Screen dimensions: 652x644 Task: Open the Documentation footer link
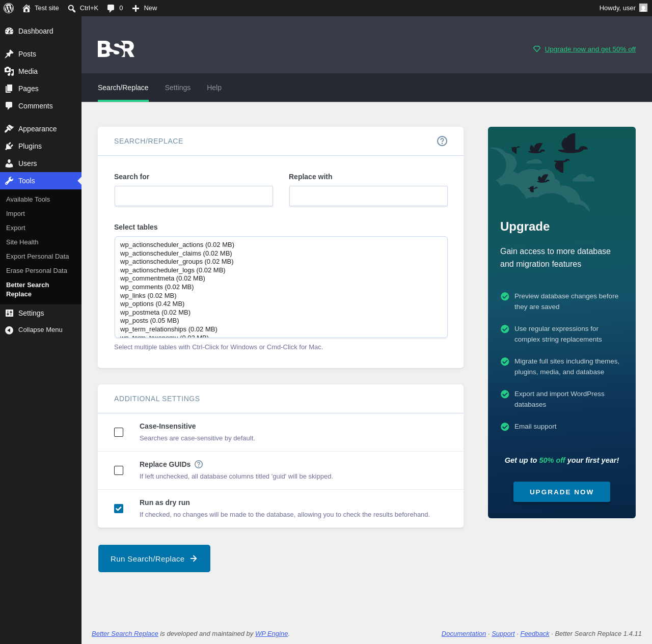[x=464, y=634]
